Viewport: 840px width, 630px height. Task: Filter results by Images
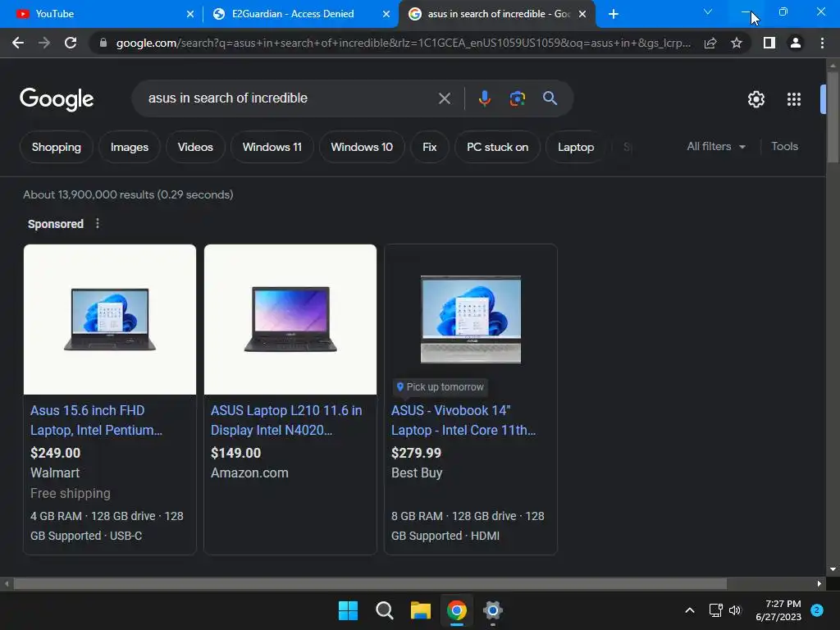pyautogui.click(x=129, y=147)
